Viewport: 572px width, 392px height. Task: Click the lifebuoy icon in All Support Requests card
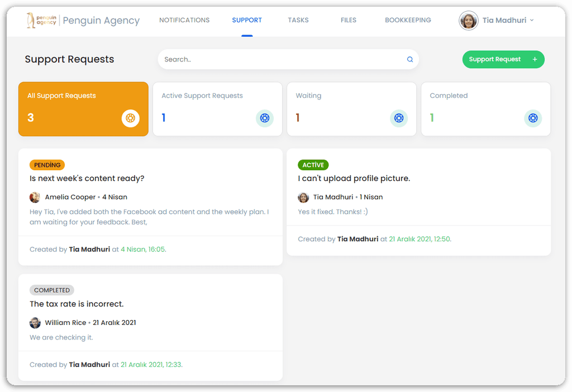[x=131, y=118]
